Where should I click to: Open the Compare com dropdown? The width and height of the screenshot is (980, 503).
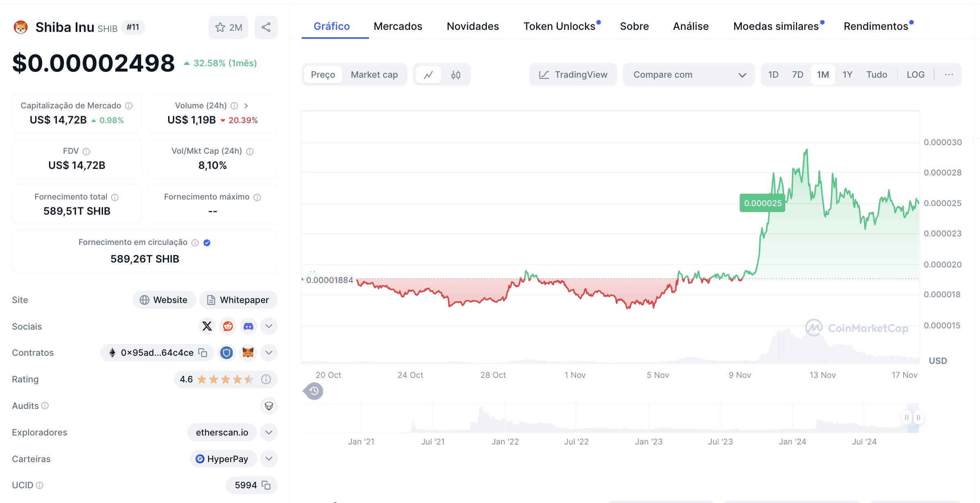pos(689,75)
